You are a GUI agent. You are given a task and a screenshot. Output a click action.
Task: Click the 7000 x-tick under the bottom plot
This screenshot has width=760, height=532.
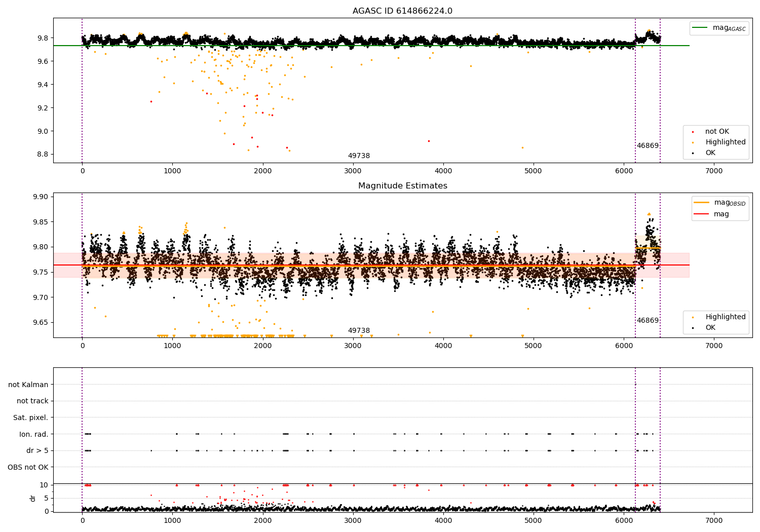pos(714,521)
